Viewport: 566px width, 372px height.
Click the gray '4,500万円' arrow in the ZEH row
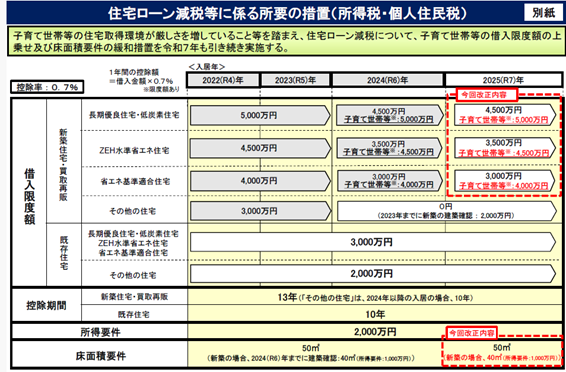[260, 148]
